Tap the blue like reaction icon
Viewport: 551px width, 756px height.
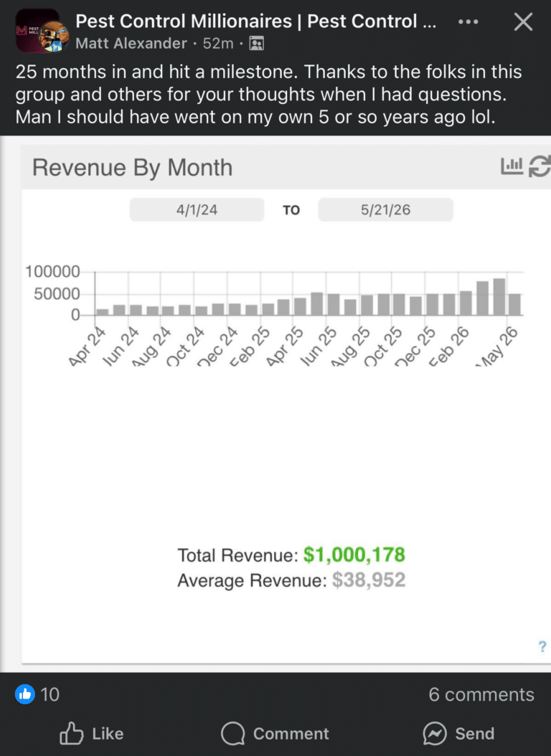[25, 694]
